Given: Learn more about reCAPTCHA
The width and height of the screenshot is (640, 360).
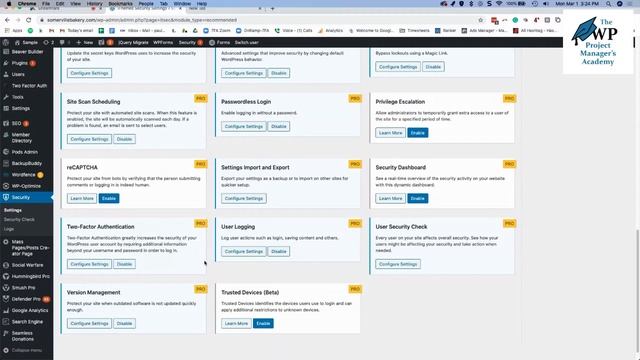Looking at the screenshot, I should point(82,198).
